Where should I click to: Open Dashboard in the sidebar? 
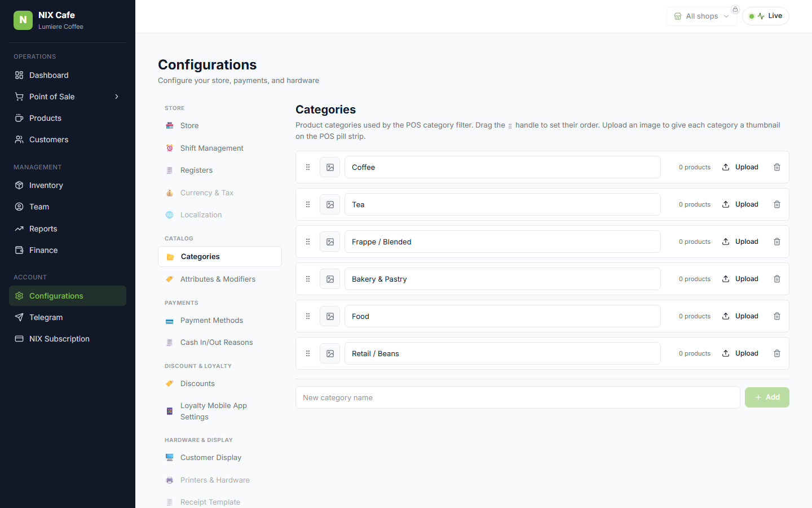[x=68, y=75]
